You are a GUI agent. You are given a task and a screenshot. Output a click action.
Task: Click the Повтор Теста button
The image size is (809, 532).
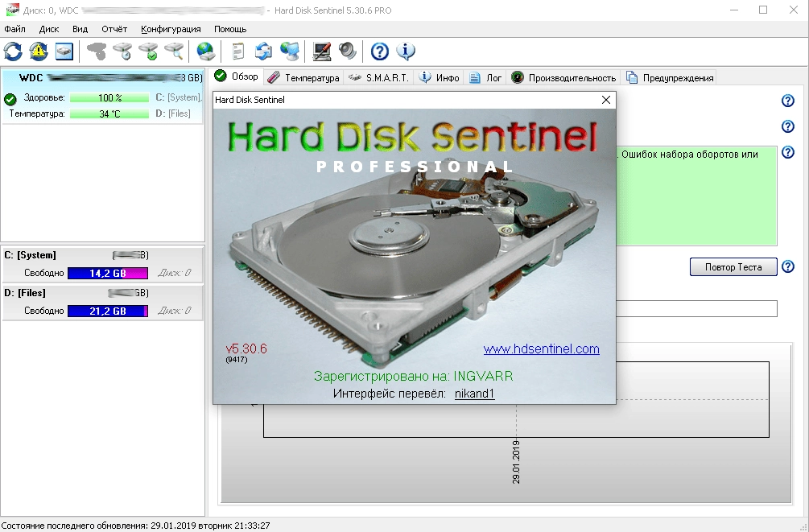(x=733, y=266)
